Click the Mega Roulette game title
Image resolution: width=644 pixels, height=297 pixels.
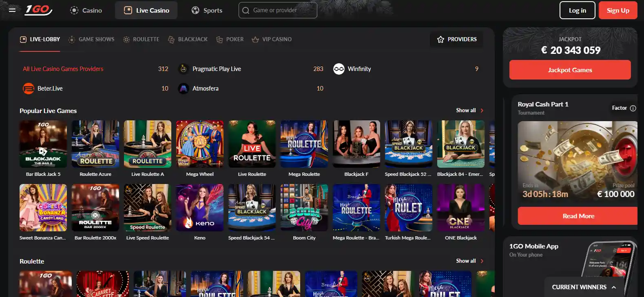[304, 174]
